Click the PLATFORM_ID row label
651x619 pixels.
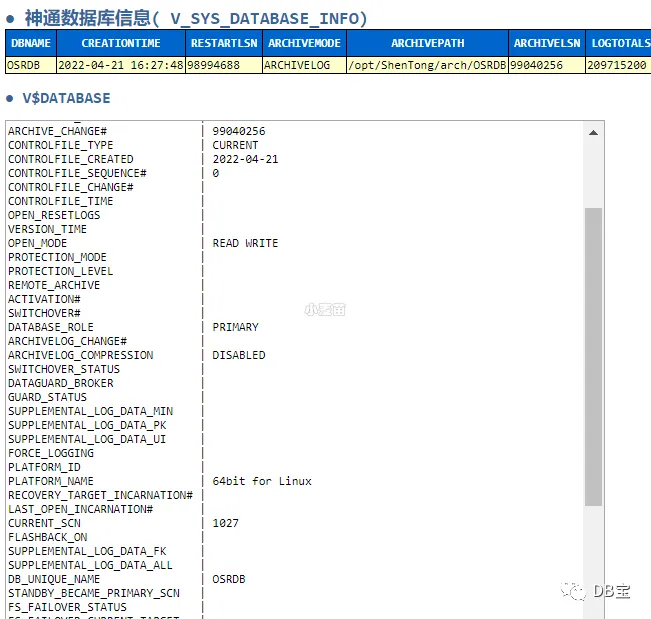tap(44, 467)
